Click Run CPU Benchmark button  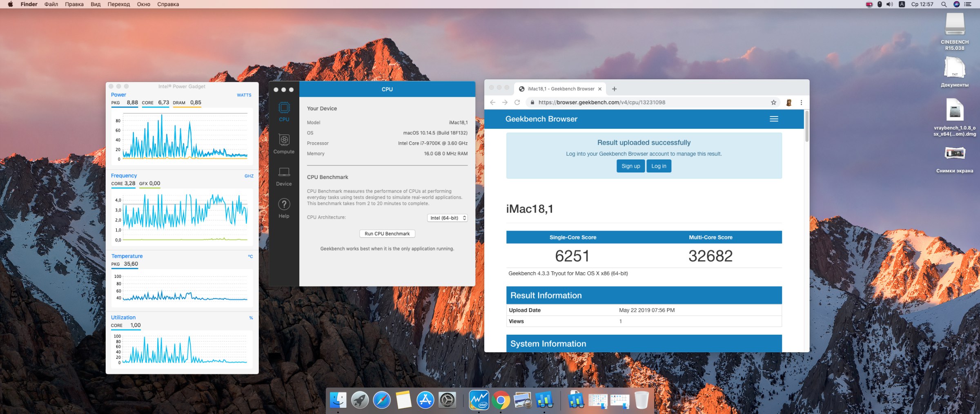pos(387,234)
